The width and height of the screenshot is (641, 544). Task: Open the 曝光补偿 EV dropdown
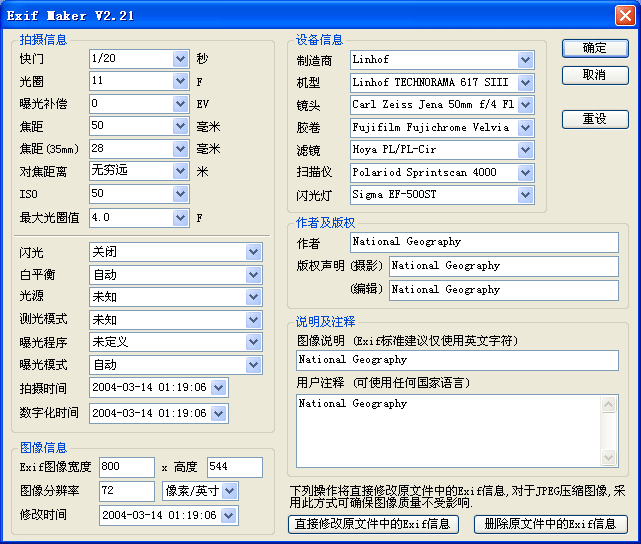180,104
